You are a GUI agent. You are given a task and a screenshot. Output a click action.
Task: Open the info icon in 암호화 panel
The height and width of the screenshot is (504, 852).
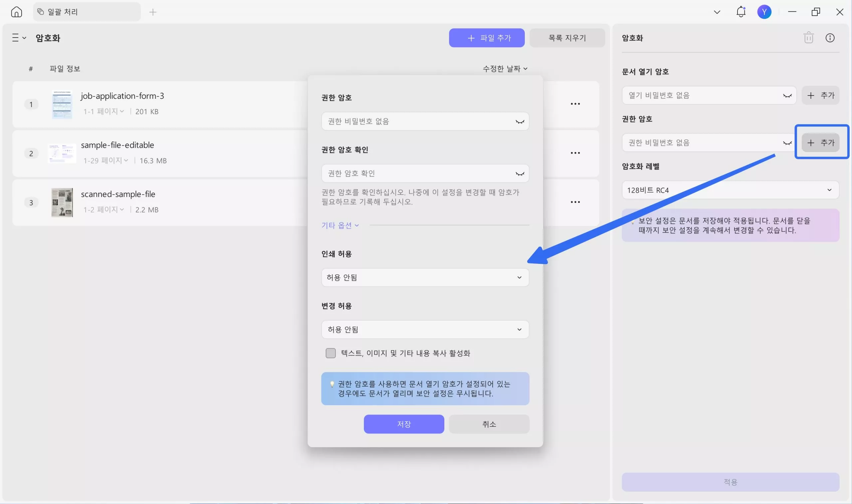point(830,38)
